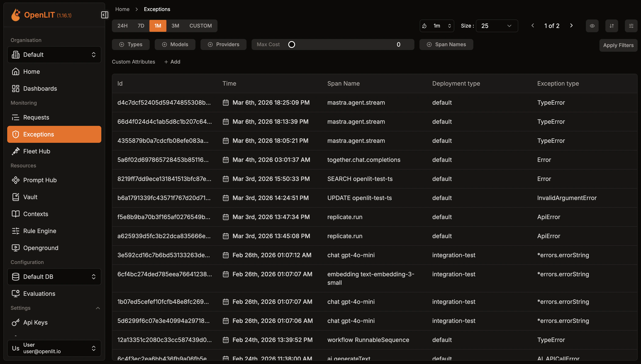Select the 7D time range
This screenshot has height=364, width=641.
pos(141,26)
